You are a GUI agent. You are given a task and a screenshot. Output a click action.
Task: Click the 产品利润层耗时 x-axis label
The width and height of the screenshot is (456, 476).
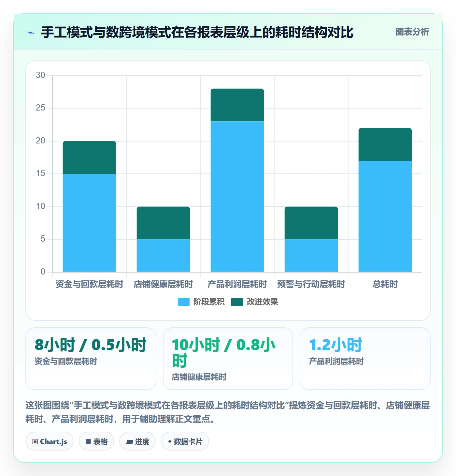(x=237, y=284)
